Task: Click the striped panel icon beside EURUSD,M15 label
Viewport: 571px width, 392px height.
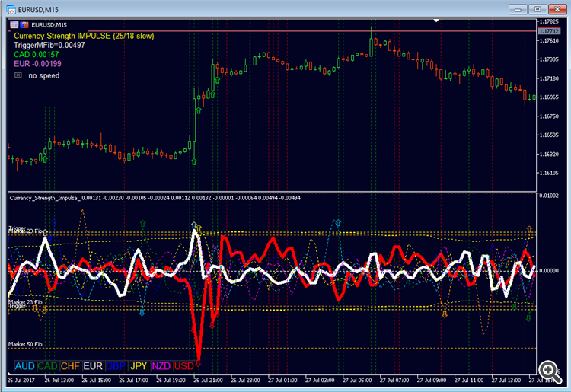Action: (14, 25)
